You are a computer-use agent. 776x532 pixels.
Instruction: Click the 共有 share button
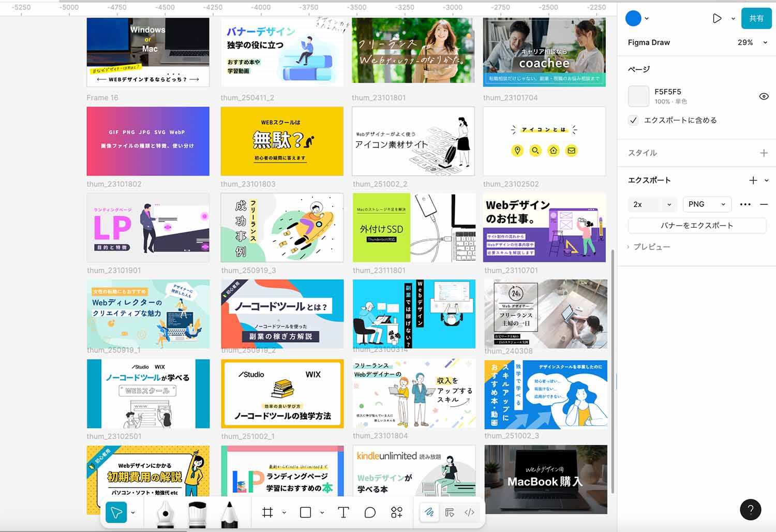pyautogui.click(x=756, y=18)
